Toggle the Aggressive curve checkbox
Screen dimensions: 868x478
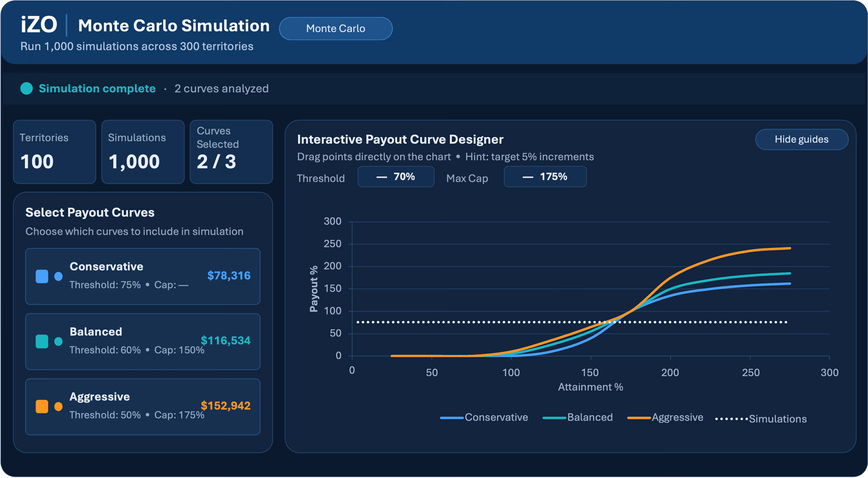(x=42, y=406)
